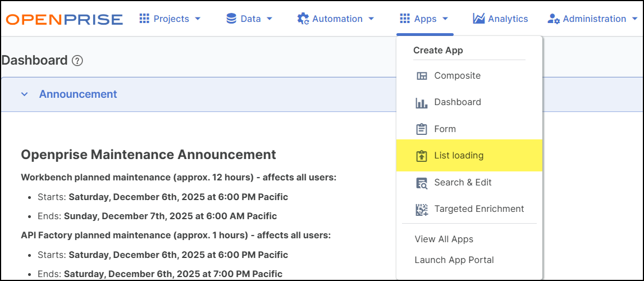
Task: Click Openprise Maintenance Announcement heading
Action: tap(148, 155)
